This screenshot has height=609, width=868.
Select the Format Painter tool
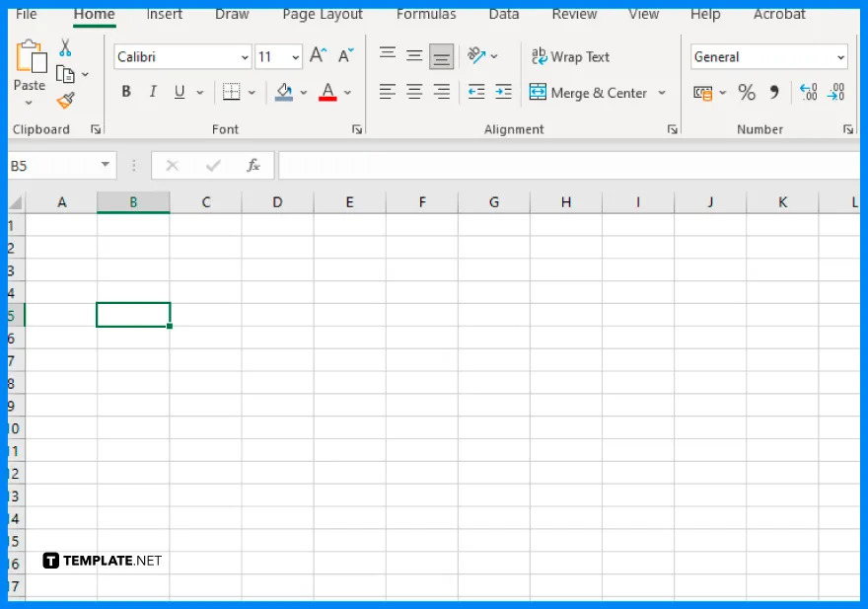65,100
